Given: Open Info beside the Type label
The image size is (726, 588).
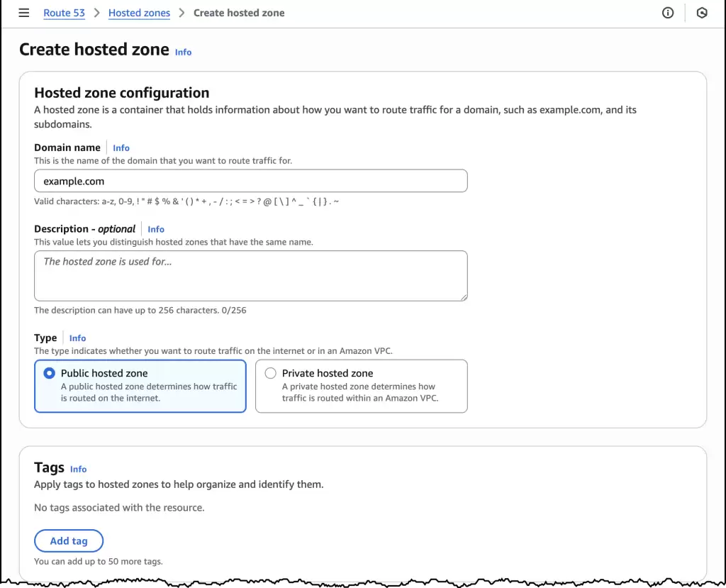Looking at the screenshot, I should click(x=77, y=338).
